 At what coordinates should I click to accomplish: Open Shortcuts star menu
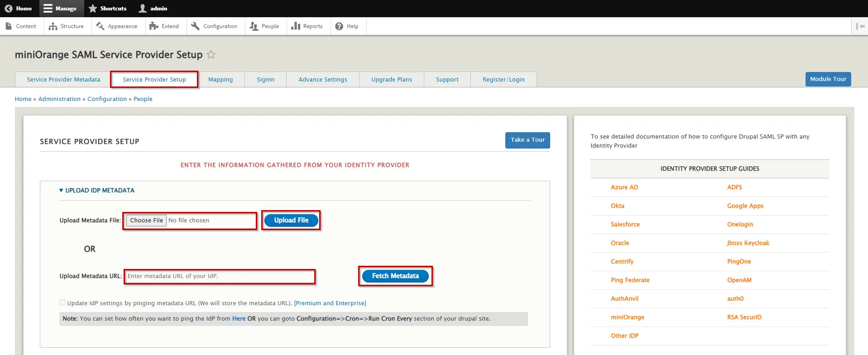(x=108, y=9)
